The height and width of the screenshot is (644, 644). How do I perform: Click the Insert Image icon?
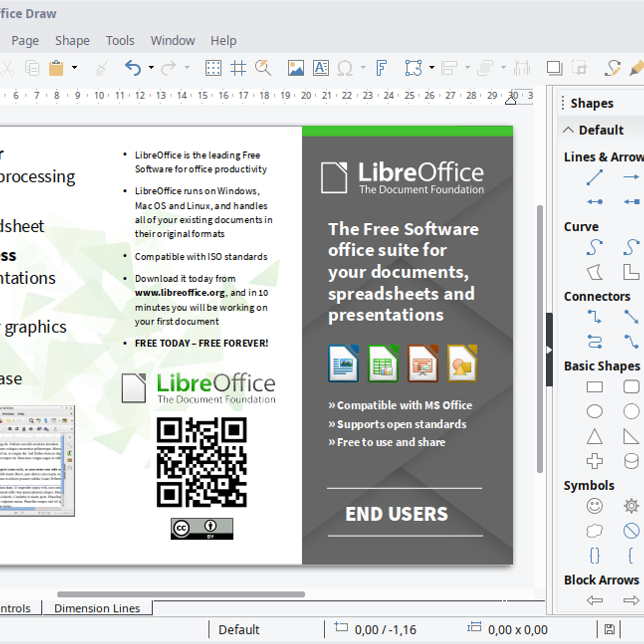296,68
